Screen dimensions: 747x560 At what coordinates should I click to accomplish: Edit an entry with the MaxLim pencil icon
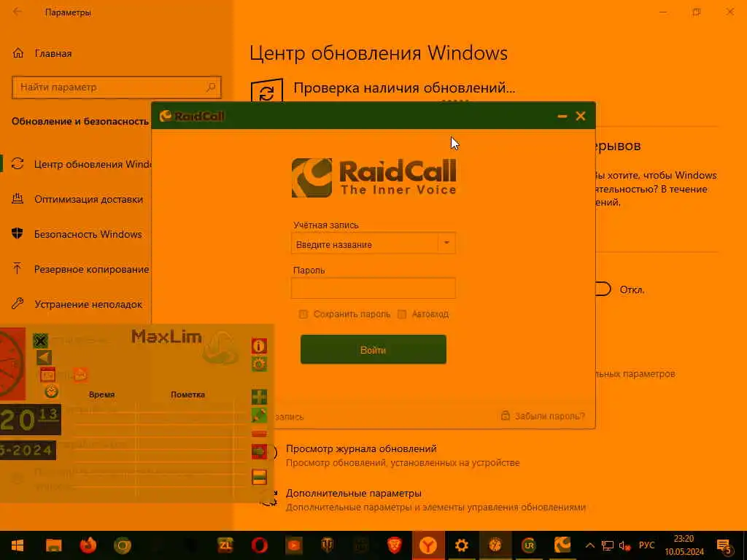point(259,415)
